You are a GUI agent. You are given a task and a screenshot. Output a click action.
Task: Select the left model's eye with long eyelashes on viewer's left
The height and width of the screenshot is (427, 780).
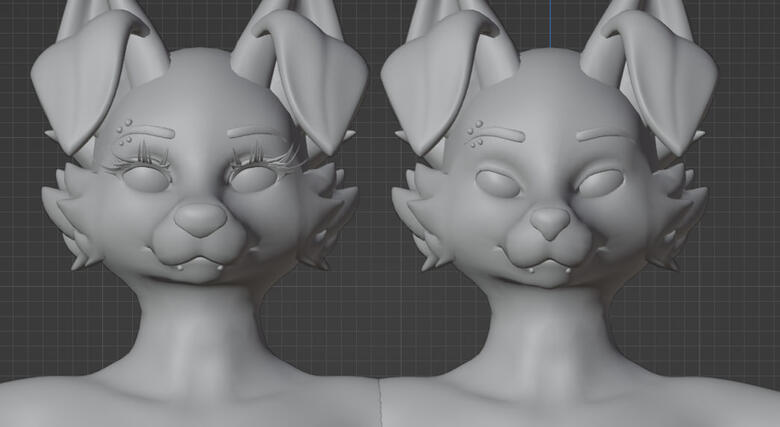pos(146,181)
